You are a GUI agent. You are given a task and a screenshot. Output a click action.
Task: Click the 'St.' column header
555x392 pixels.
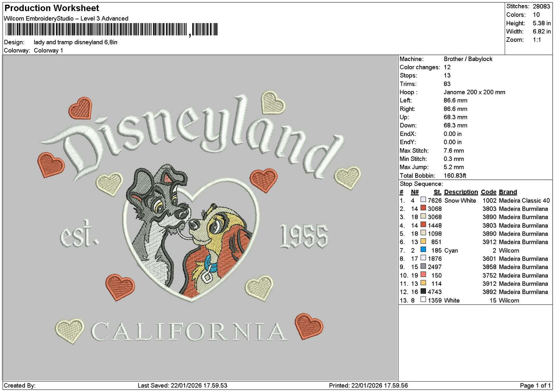(x=437, y=192)
